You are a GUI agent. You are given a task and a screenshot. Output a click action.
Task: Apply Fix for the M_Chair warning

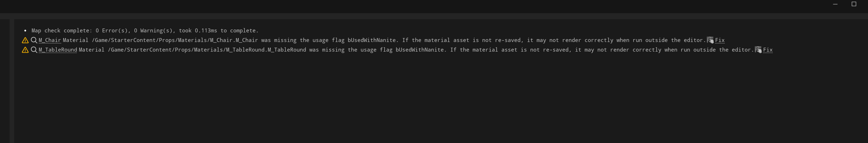click(x=720, y=40)
